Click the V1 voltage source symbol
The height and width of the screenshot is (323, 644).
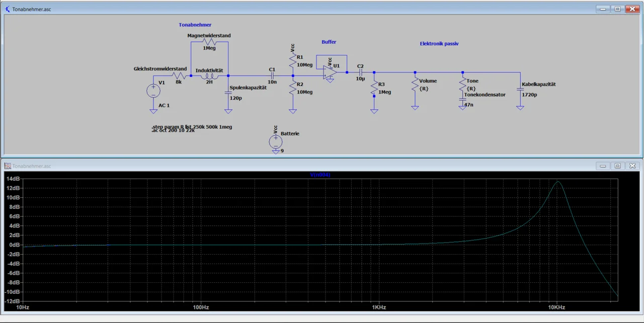[x=153, y=91]
